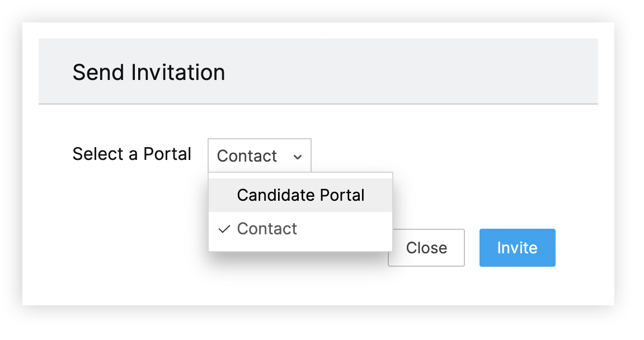Keep Contact selected in the dropdown list
Screen dimensions: 644x340
click(x=267, y=229)
